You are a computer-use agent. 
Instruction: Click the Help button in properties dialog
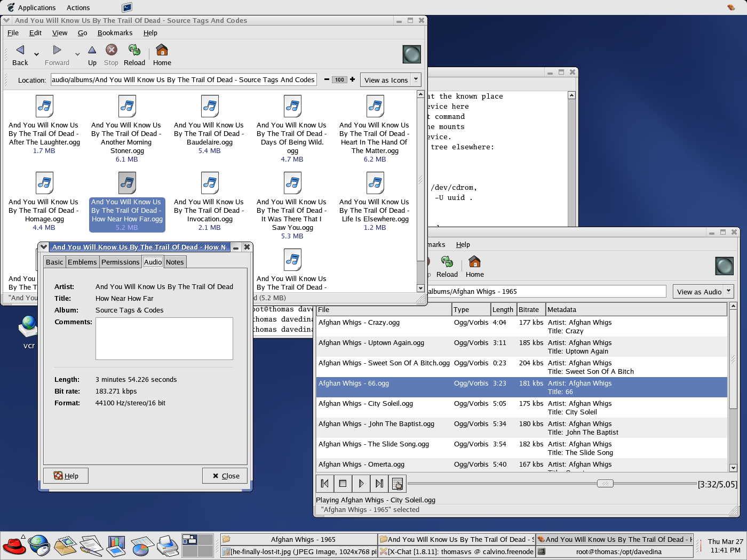click(x=66, y=476)
